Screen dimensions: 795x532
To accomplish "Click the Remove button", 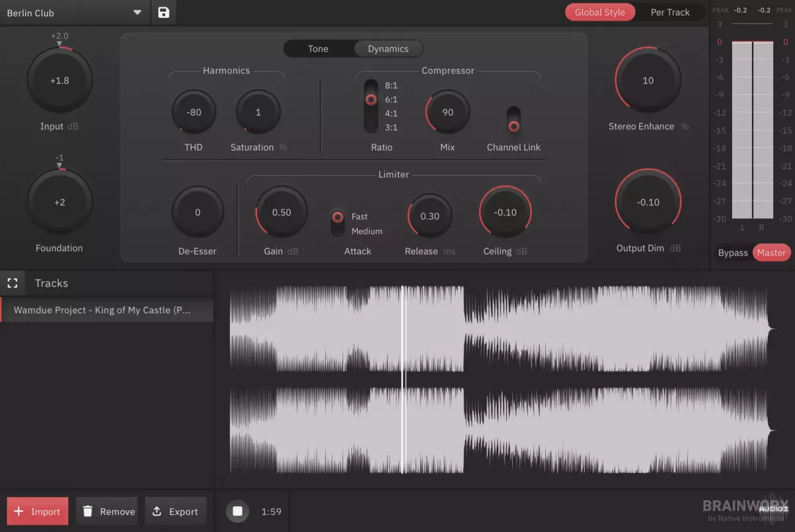I will pyautogui.click(x=107, y=511).
